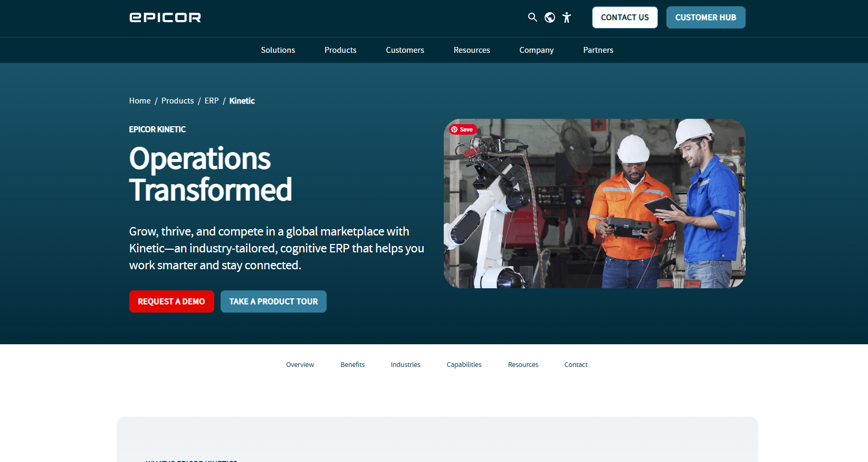Click the factory workers hero image
The height and width of the screenshot is (462, 868).
tap(594, 211)
